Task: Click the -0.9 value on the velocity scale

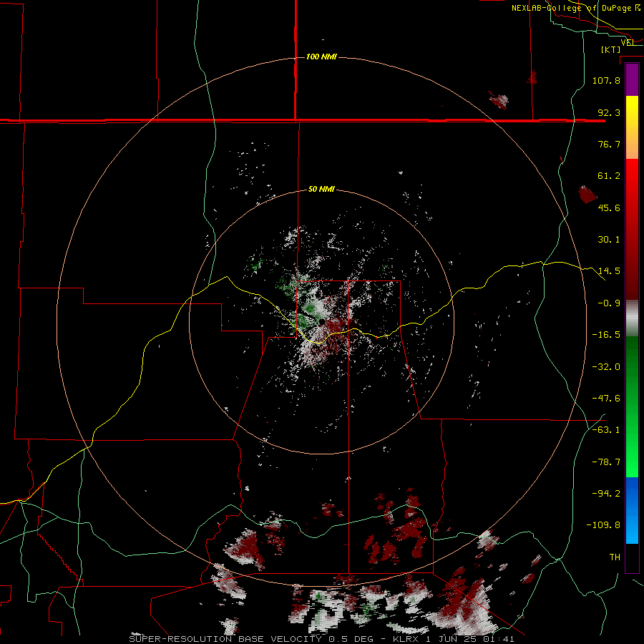Action: coord(609,303)
